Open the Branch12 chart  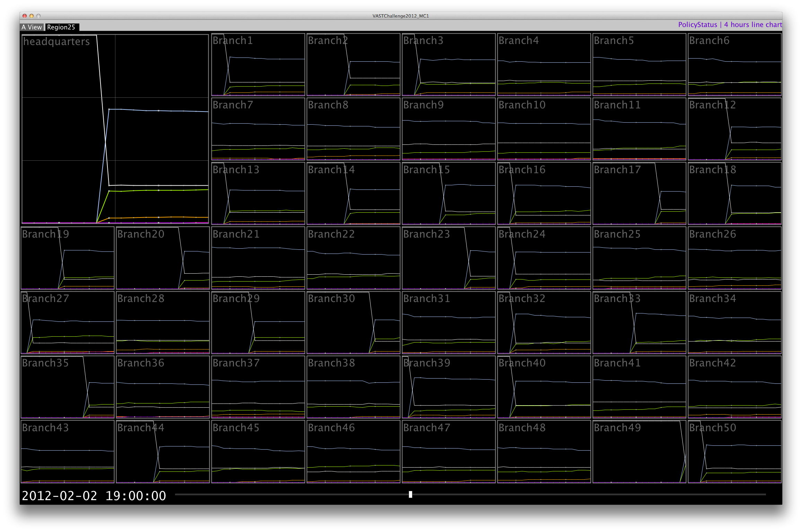point(735,129)
